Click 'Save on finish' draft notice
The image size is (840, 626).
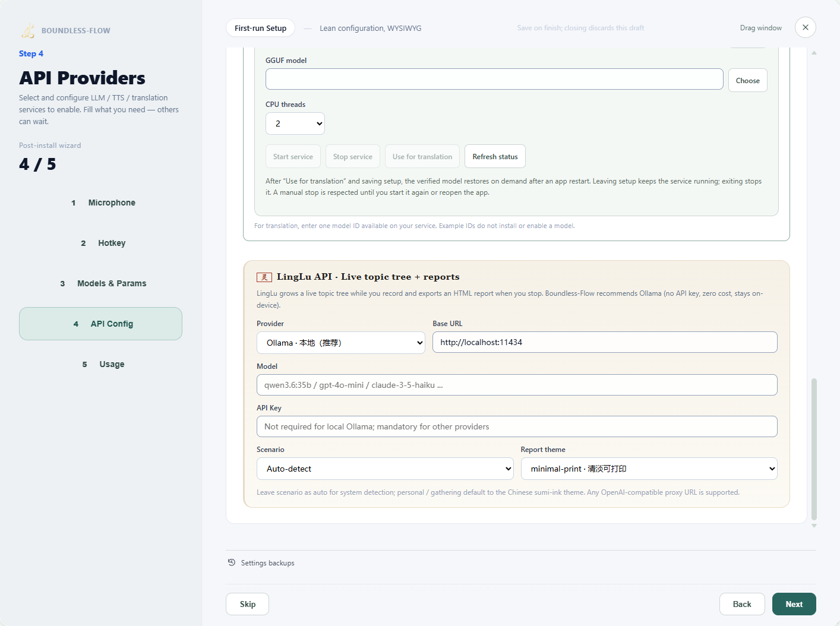click(580, 28)
